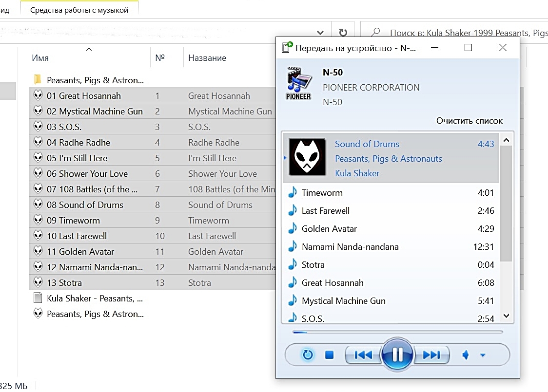
Task: Click the Pioneer N-50 device icon
Action: (298, 83)
